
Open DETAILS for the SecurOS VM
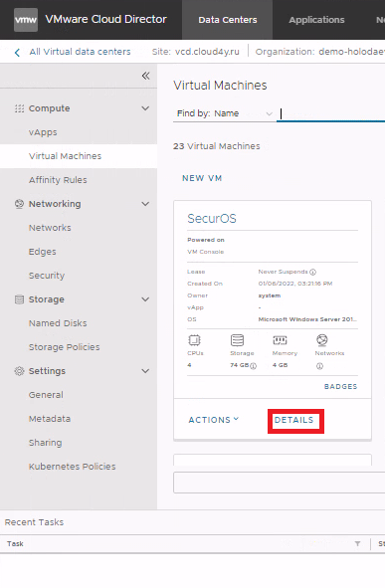pyautogui.click(x=293, y=420)
